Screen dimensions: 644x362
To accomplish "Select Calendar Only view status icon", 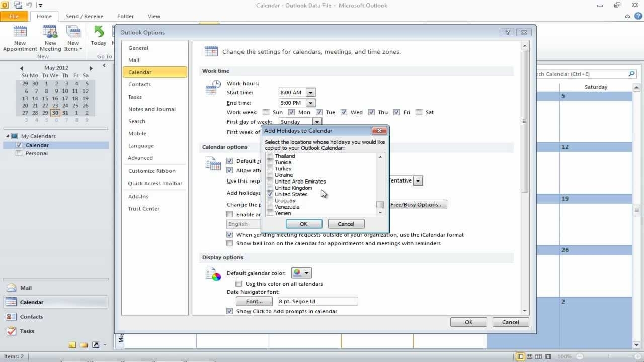I will [539, 356].
